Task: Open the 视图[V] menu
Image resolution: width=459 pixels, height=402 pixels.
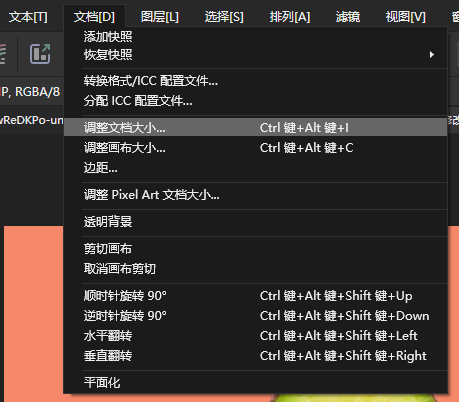Action: [406, 16]
